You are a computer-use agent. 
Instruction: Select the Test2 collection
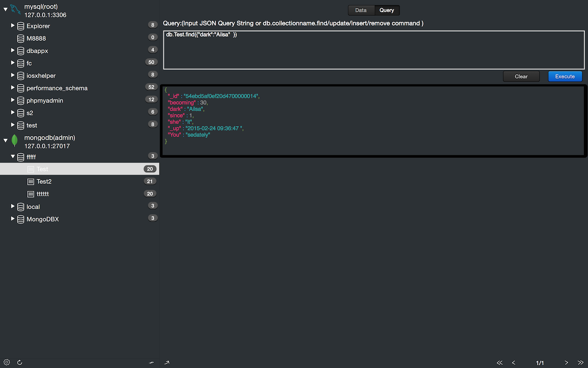pos(44,182)
